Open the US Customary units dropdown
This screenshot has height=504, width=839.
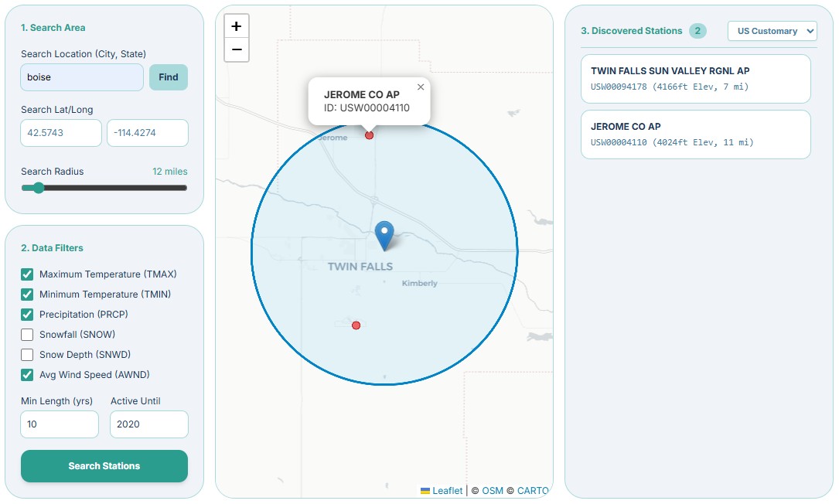[772, 31]
